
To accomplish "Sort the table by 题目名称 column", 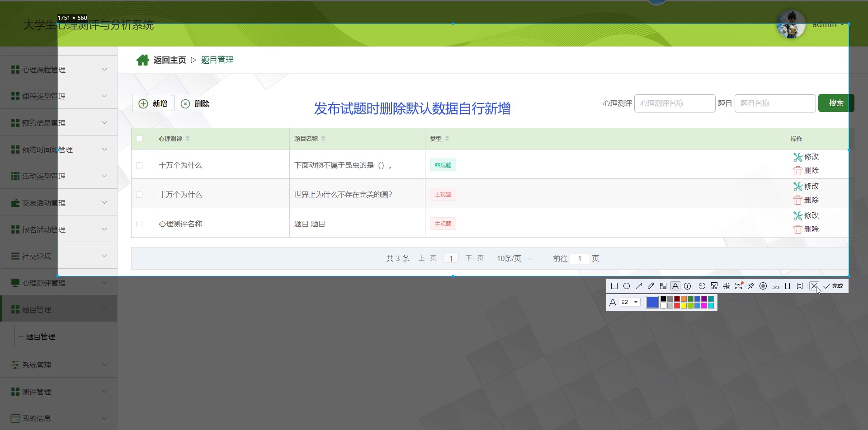I will point(323,139).
